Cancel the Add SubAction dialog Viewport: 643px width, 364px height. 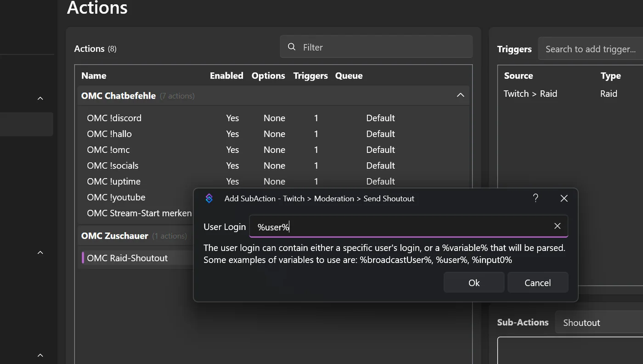(x=538, y=283)
